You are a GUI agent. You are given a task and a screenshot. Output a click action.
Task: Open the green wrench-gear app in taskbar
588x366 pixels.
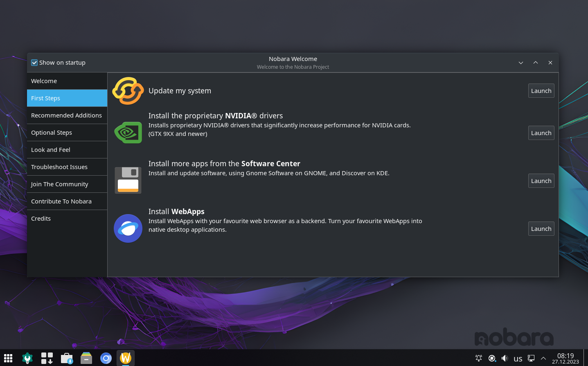click(27, 358)
